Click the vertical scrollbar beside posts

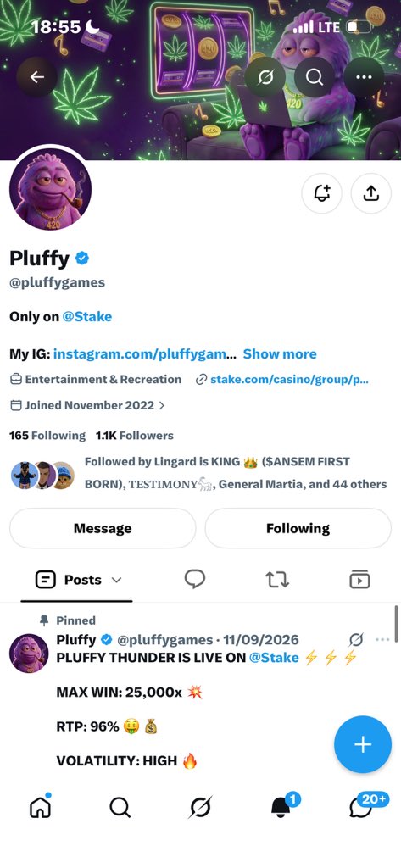click(x=396, y=623)
